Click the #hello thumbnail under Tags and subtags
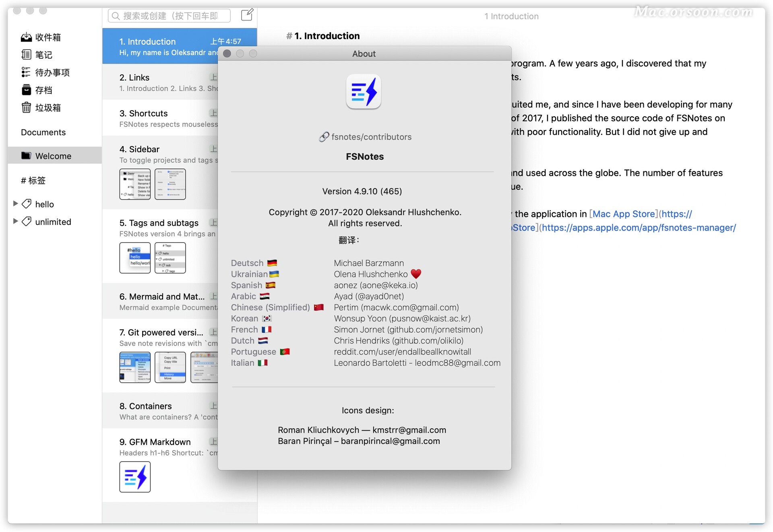Image resolution: width=773 pixels, height=532 pixels. pos(135,258)
